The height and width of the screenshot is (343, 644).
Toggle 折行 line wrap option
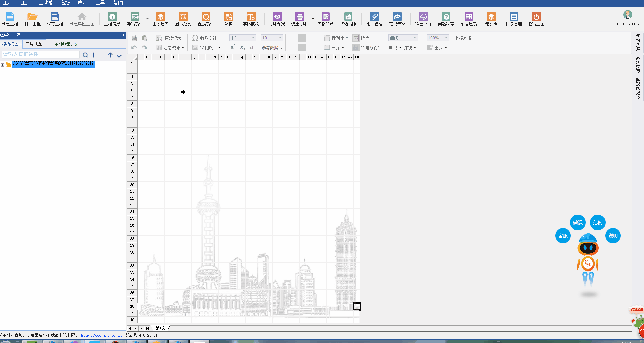[361, 38]
